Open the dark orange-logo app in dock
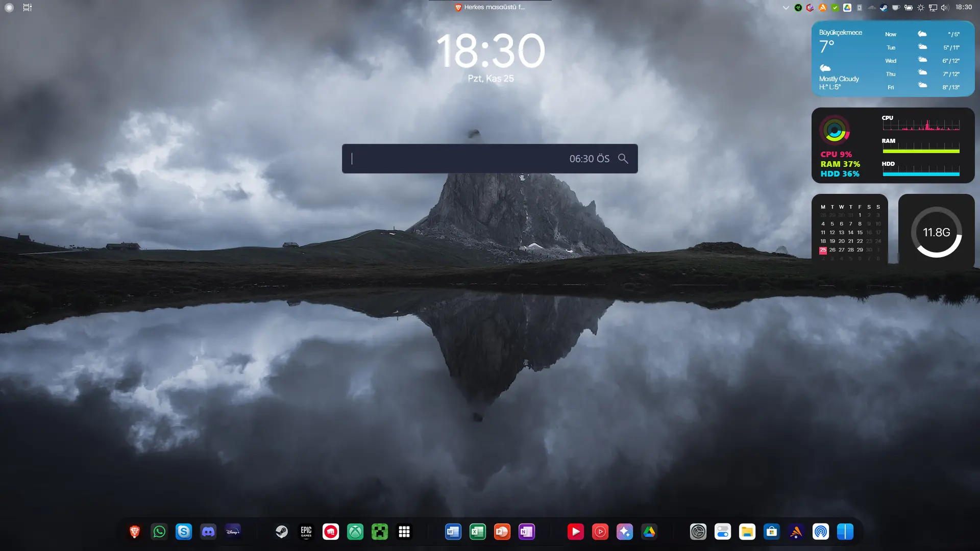The width and height of the screenshot is (980, 551). 796,532
